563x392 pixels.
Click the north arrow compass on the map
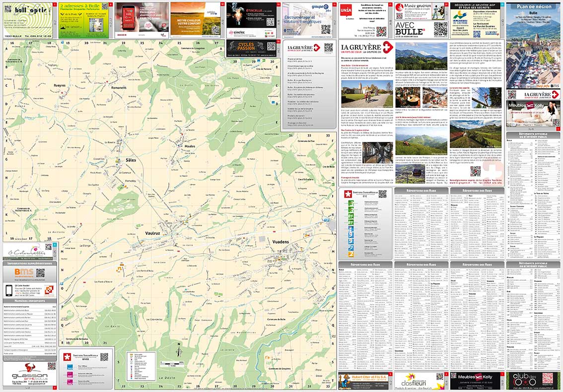179,350
